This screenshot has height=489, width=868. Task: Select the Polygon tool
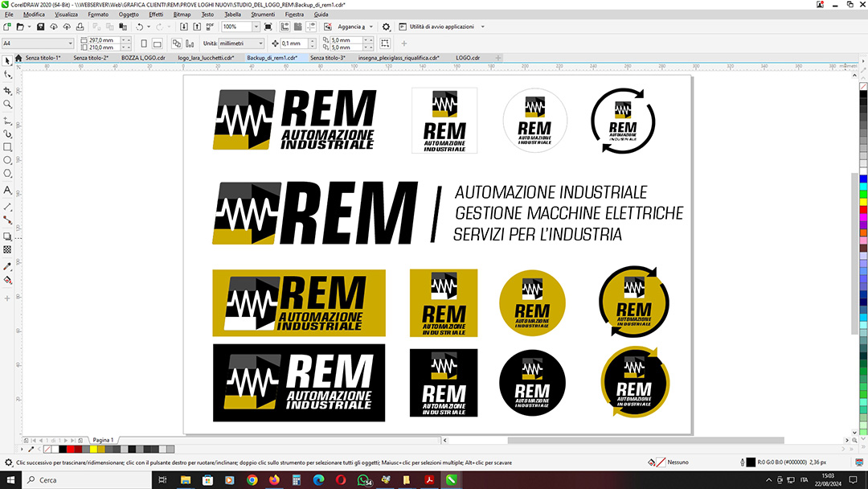7,173
